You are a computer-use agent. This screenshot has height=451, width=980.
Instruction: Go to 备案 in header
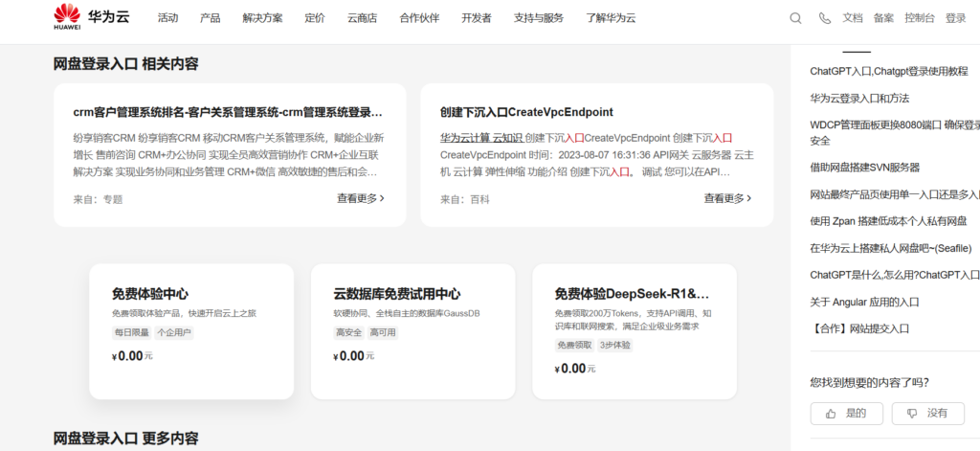tap(883, 18)
